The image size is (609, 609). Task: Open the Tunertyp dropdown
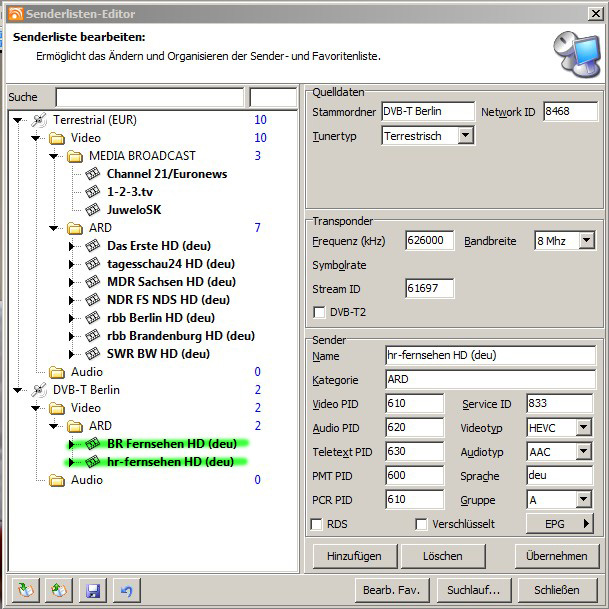(x=465, y=136)
